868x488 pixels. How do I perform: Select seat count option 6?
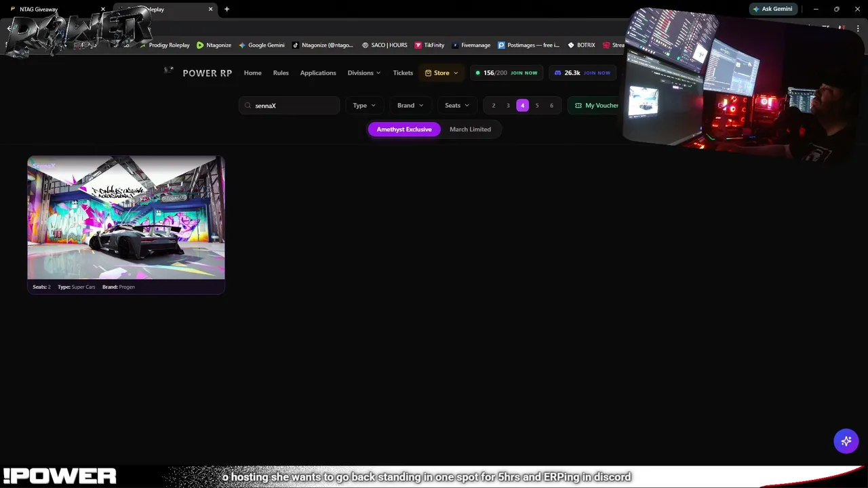click(x=551, y=106)
